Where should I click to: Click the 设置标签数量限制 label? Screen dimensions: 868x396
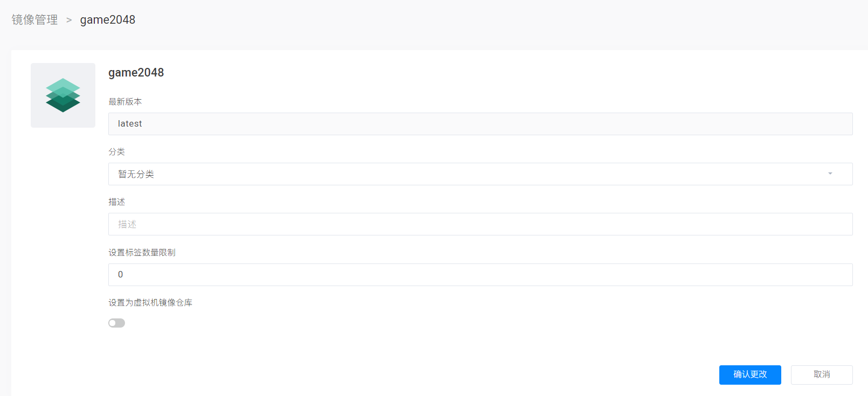pos(142,253)
